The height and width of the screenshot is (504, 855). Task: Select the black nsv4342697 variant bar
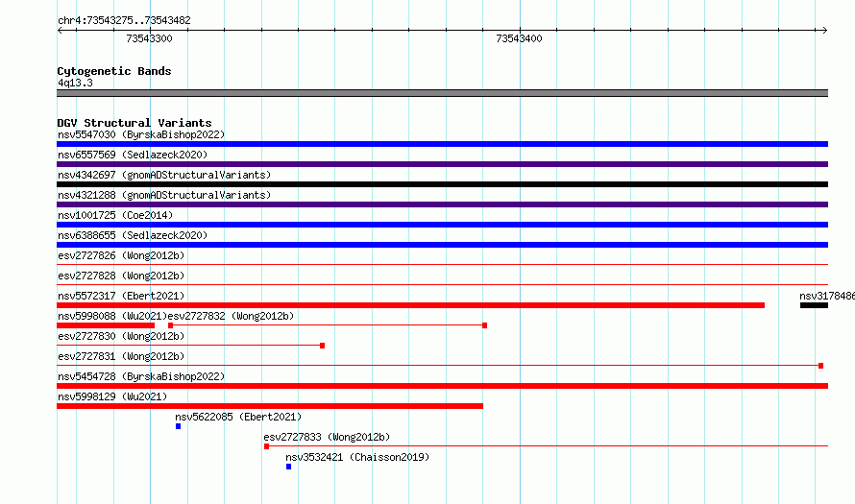(x=442, y=184)
